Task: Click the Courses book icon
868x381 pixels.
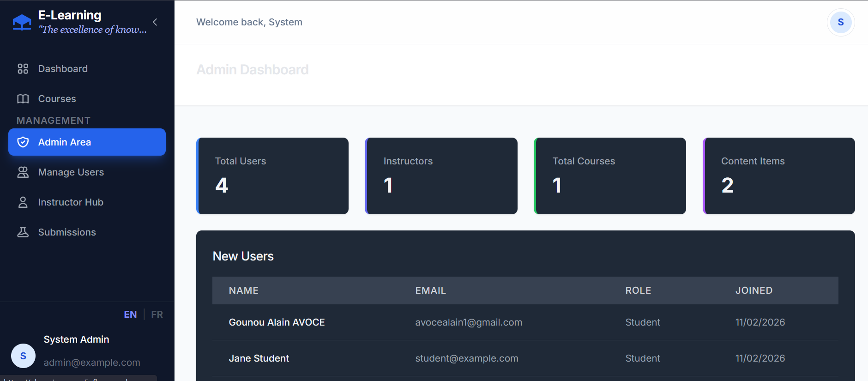Action: (x=23, y=99)
